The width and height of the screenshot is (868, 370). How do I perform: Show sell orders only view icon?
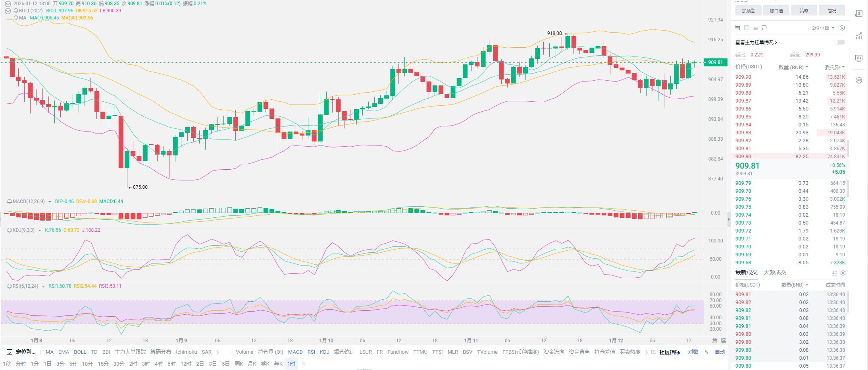tap(755, 28)
